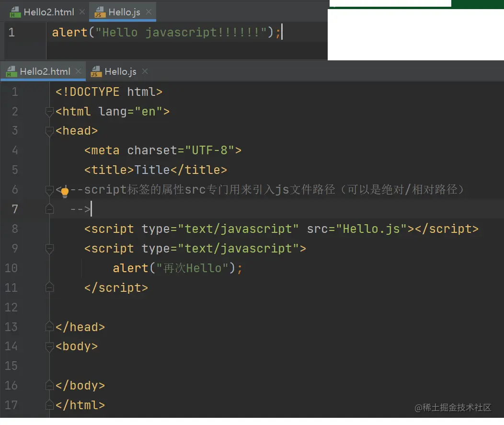Viewport: 504px width, 425px height.
Task: Click the </head> closing tag
Action: point(80,327)
